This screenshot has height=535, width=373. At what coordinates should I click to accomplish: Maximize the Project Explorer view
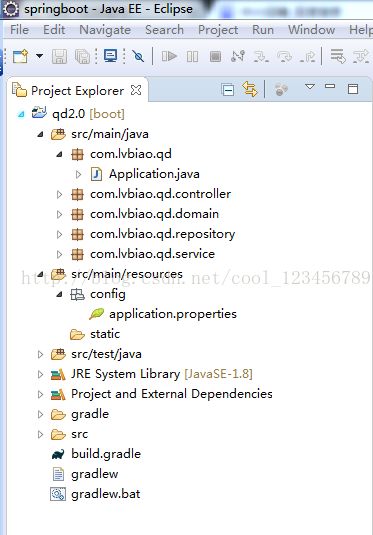[353, 89]
